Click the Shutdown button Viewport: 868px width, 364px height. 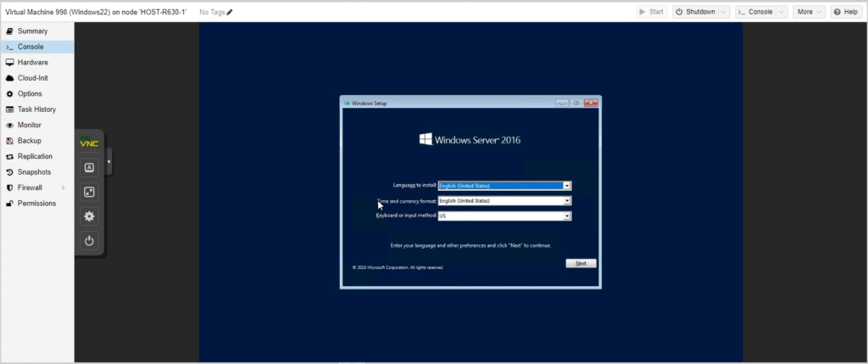[695, 12]
